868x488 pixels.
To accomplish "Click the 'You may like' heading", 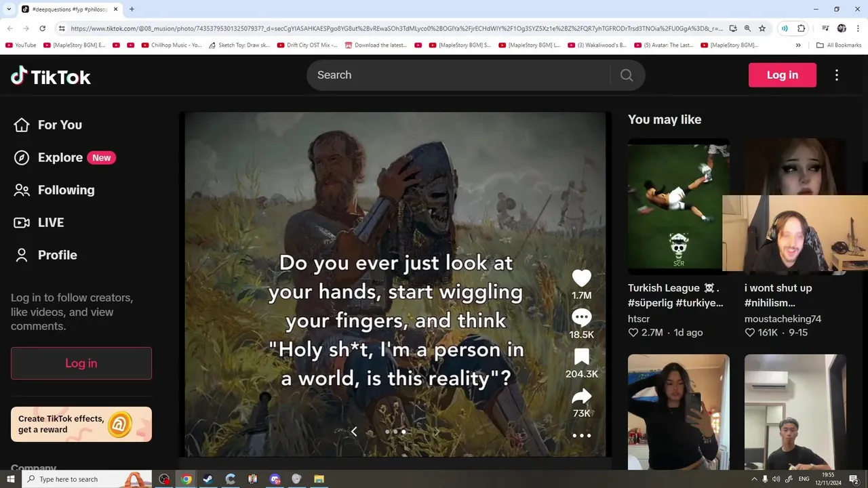I will (x=665, y=119).
